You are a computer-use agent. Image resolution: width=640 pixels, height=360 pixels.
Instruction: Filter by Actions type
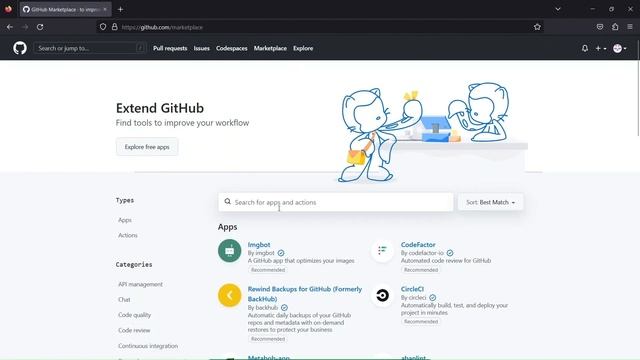pos(128,235)
